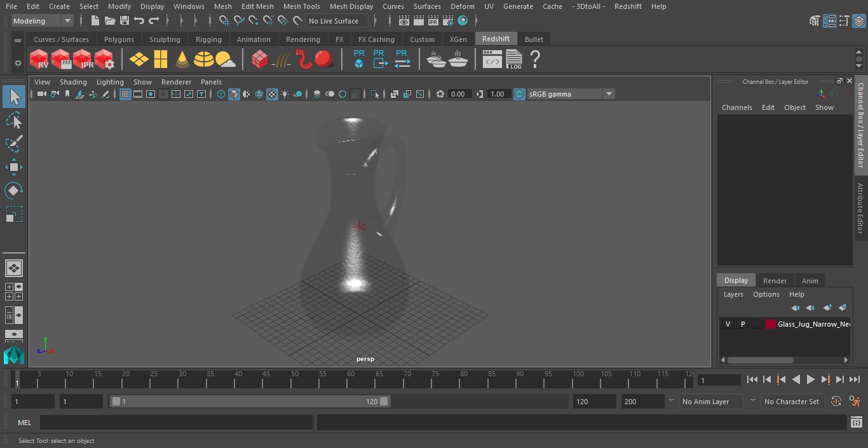Switch to the Render layer tab
This screenshot has width=868, height=448.
coord(775,281)
